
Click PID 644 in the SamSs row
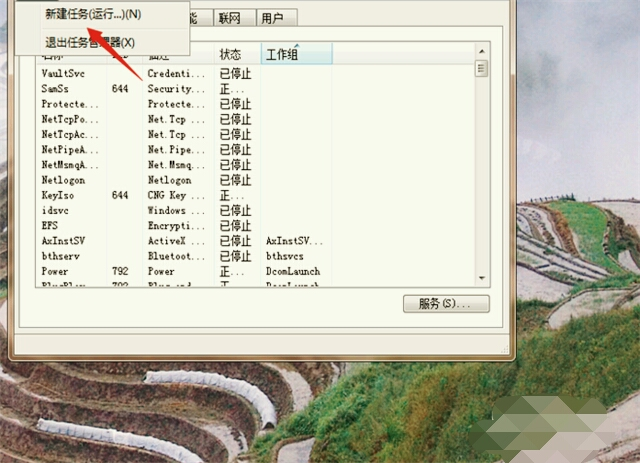(120, 89)
